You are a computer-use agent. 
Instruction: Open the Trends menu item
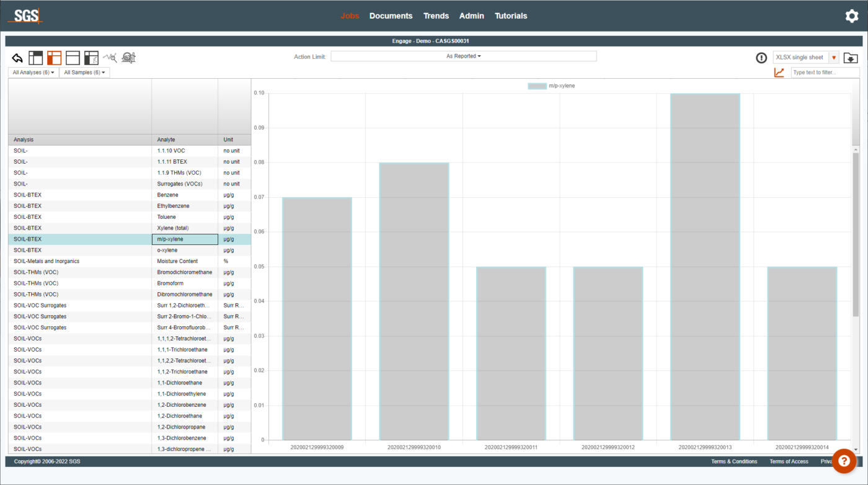[x=436, y=16]
